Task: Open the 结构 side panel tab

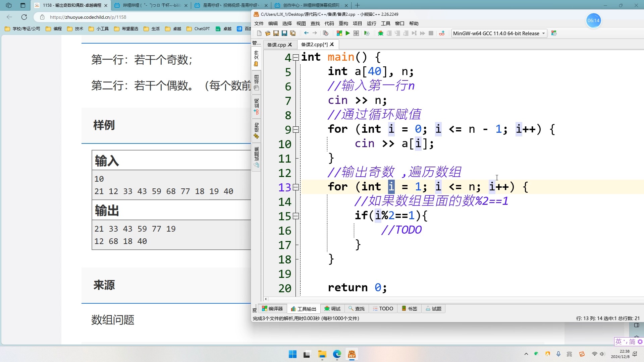Action: pyautogui.click(x=256, y=131)
